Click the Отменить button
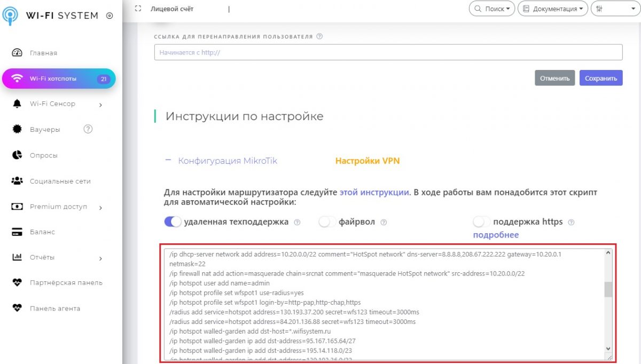The height and width of the screenshot is (364, 641). (x=555, y=78)
